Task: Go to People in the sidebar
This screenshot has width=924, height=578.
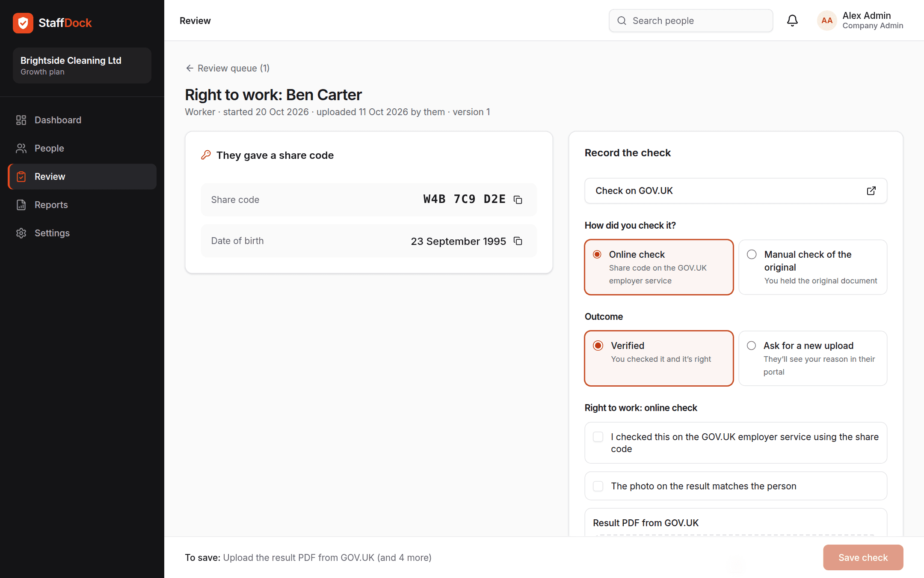Action: [82, 148]
